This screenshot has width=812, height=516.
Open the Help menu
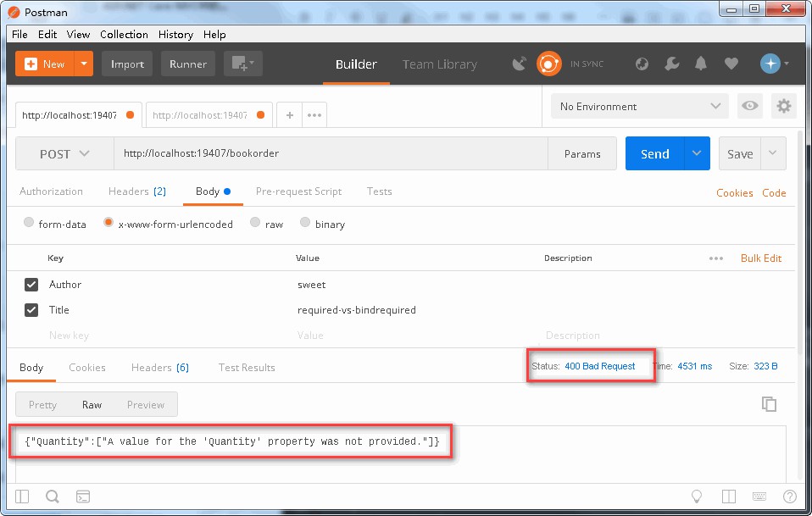214,35
